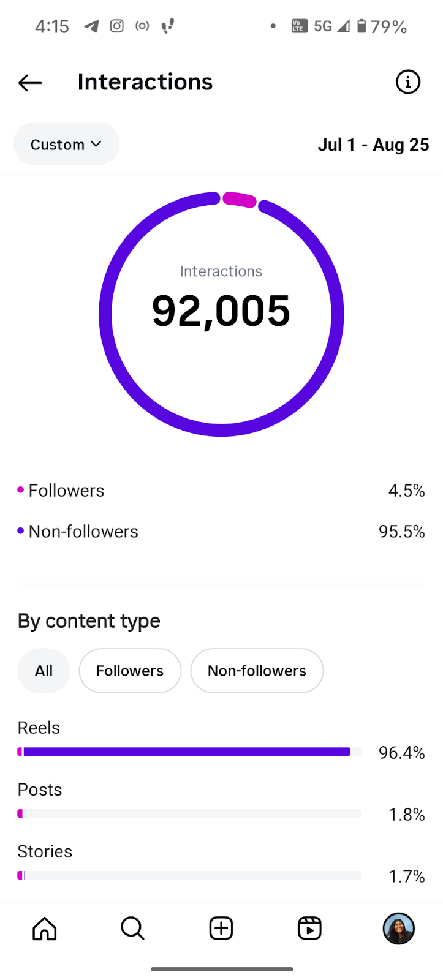The width and height of the screenshot is (443, 980).
Task: Tap the Posts interactions bar
Action: pyautogui.click(x=189, y=813)
